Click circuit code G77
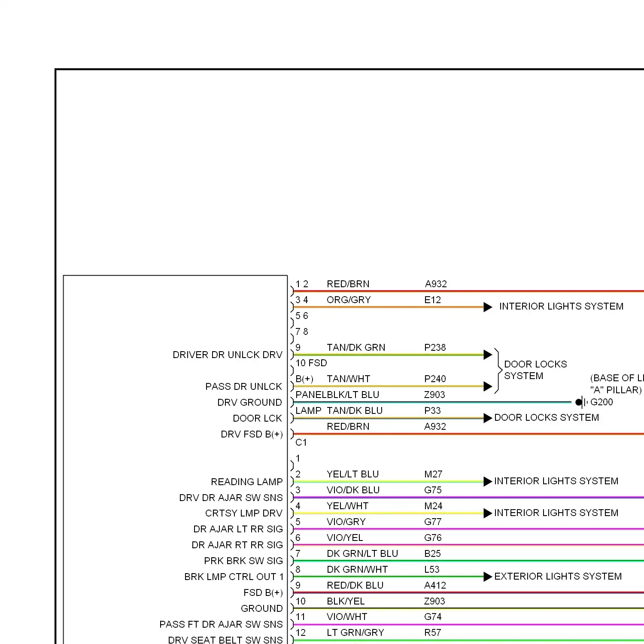The height and width of the screenshot is (644, 644). pyautogui.click(x=433, y=522)
